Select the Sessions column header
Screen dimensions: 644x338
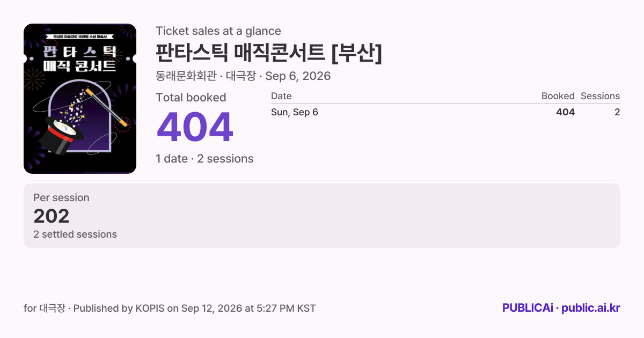(x=600, y=96)
